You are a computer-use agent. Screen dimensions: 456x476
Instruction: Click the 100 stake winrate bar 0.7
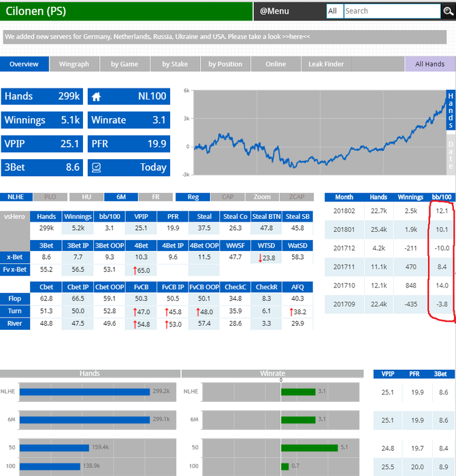pyautogui.click(x=285, y=466)
